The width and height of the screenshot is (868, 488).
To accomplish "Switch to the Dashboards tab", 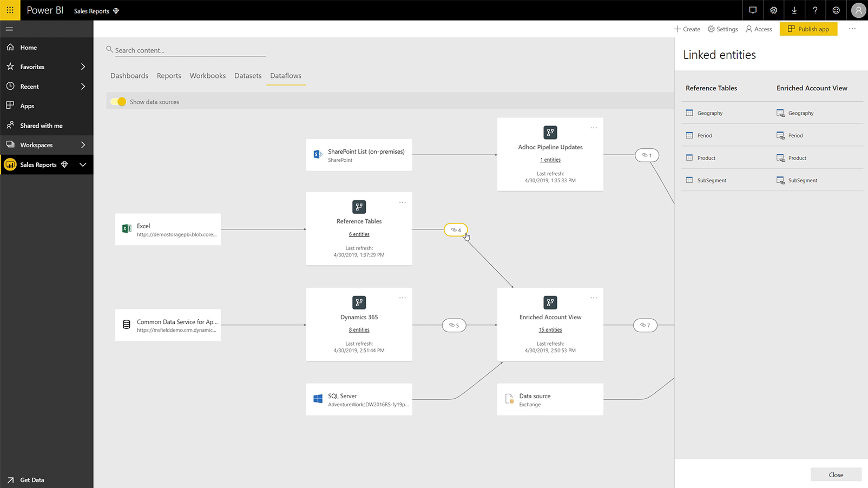I will pos(129,76).
